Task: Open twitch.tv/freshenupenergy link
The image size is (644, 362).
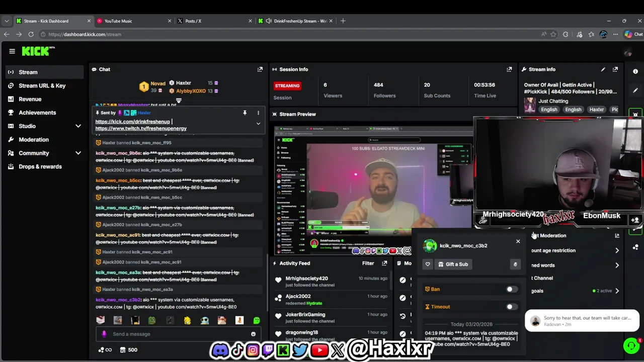Action: pos(141,128)
